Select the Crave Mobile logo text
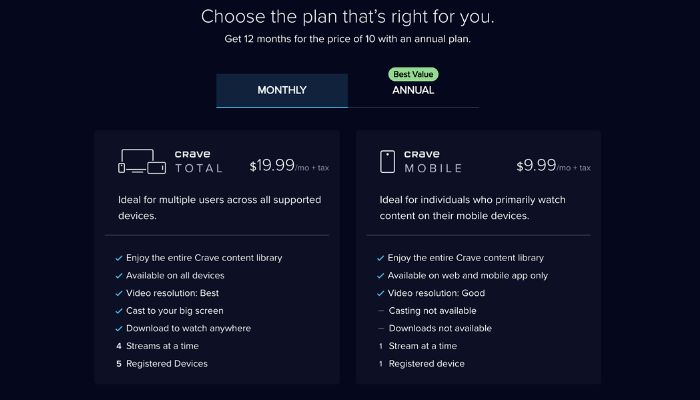The width and height of the screenshot is (700, 400). coord(433,161)
